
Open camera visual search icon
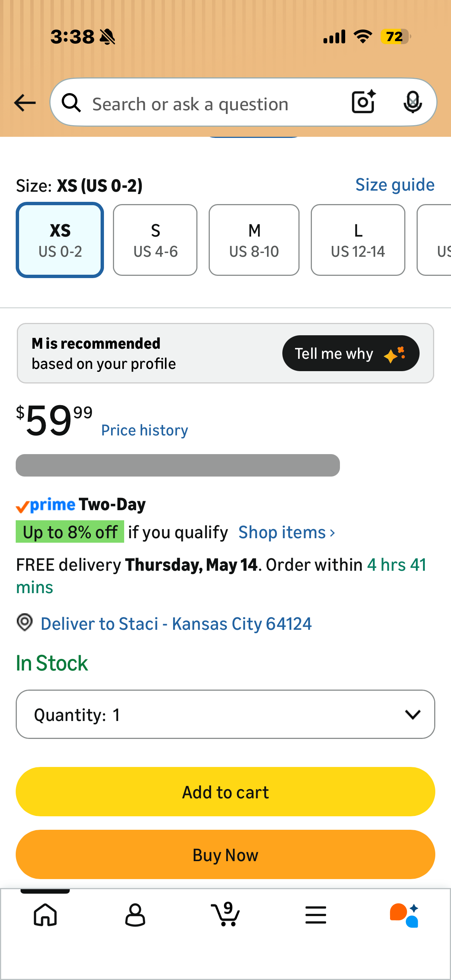363,102
